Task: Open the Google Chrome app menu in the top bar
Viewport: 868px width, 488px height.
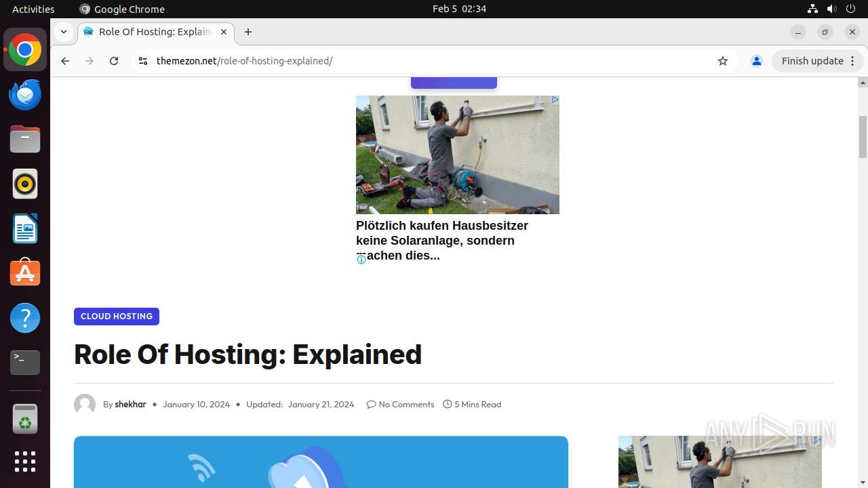Action: (x=122, y=9)
